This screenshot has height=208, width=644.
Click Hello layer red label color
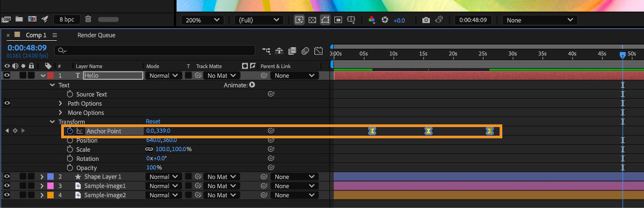(50, 76)
